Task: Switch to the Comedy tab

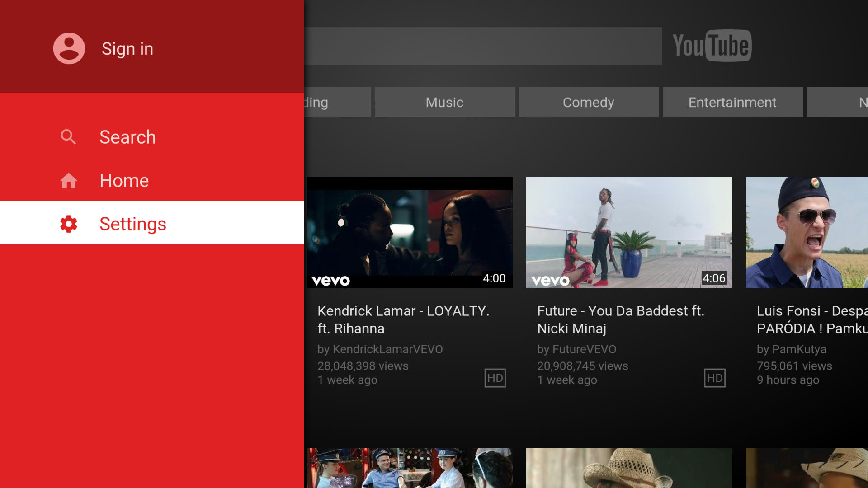Action: [588, 102]
